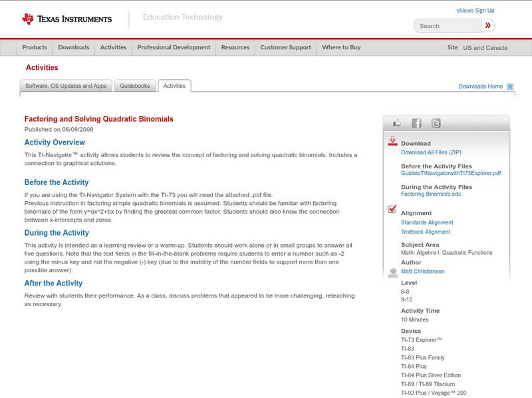532x398 pixels.
Task: Open the eNews Sign Up link
Action: coord(475,11)
